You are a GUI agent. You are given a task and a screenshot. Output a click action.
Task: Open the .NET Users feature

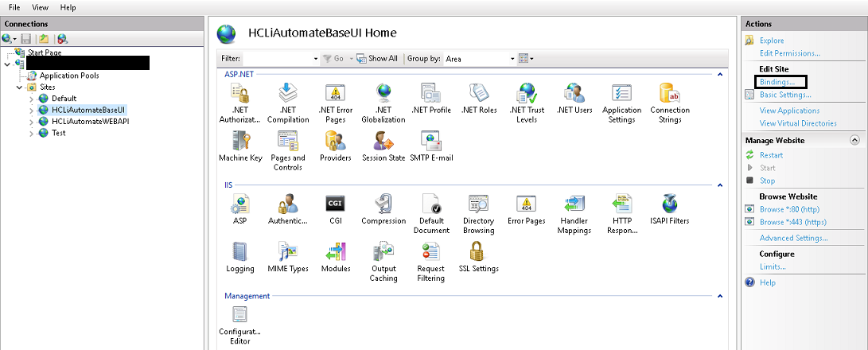click(574, 99)
